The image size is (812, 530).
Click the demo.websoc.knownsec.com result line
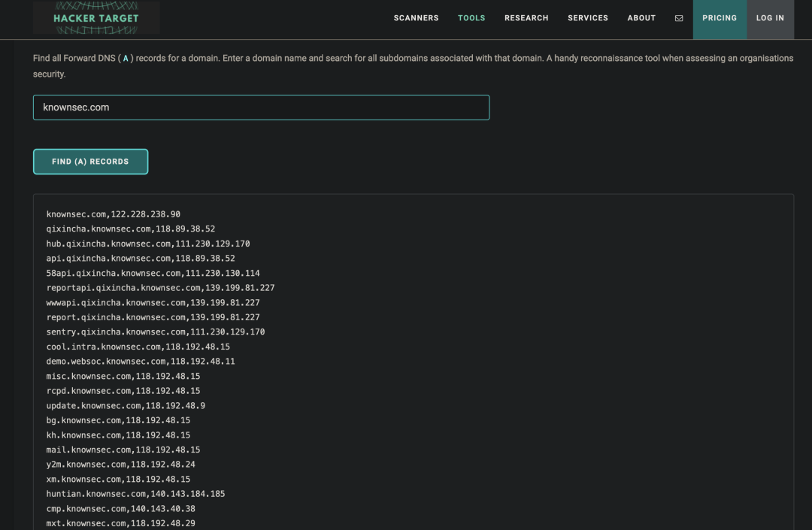coord(141,362)
